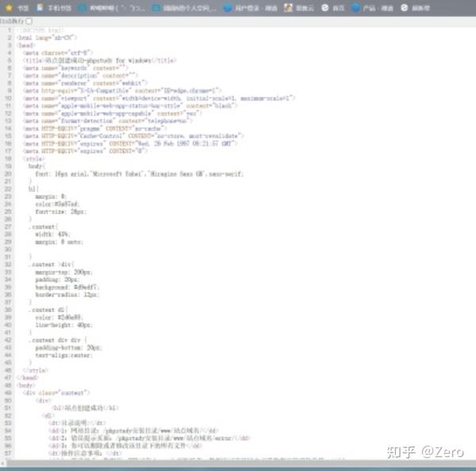Screen dimensions: 476x471
Task: Click the closing </head> tag
Action: pyautogui.click(x=28, y=378)
